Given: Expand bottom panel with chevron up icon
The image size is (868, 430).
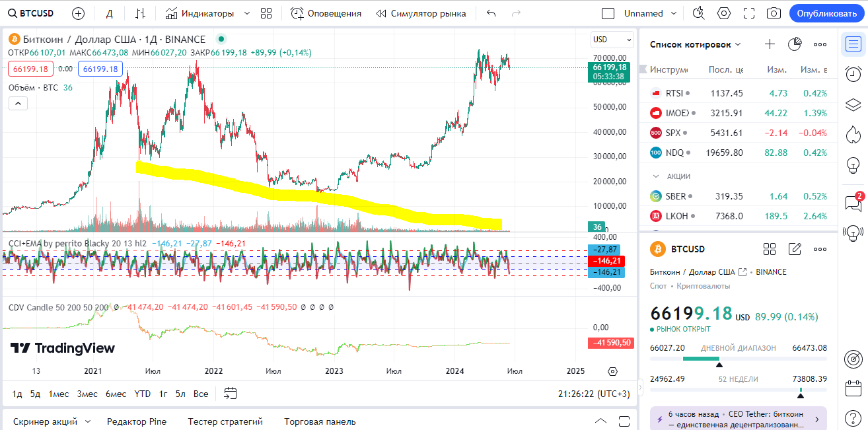Looking at the screenshot, I should [x=600, y=421].
